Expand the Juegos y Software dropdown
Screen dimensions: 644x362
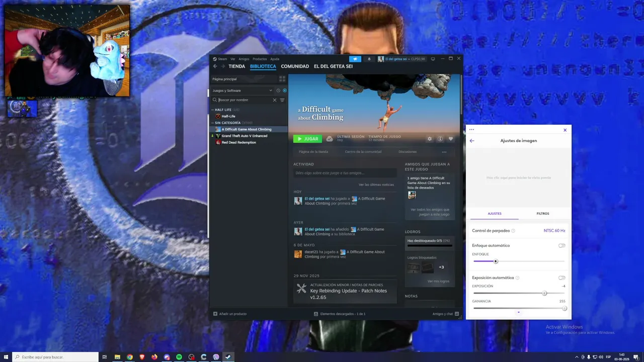(x=242, y=90)
